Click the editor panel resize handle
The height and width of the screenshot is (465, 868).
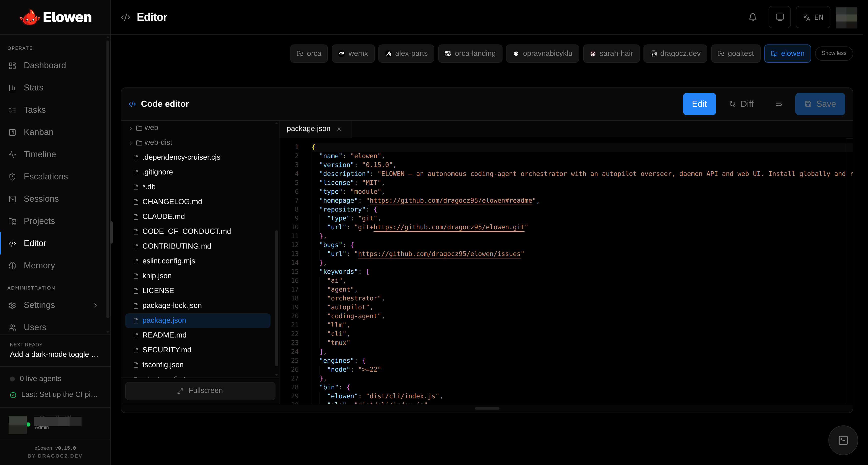click(487, 408)
